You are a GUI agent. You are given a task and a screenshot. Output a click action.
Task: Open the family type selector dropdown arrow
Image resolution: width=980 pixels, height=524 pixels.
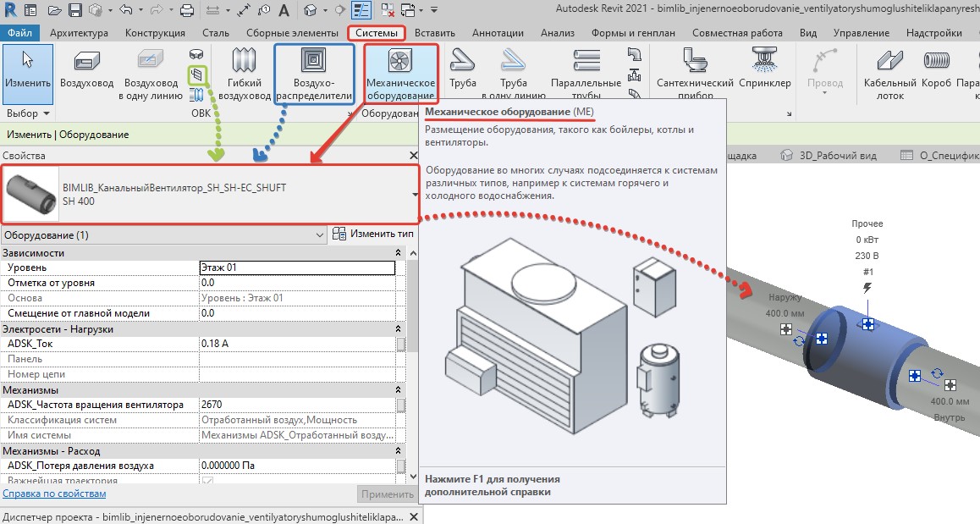click(415, 195)
